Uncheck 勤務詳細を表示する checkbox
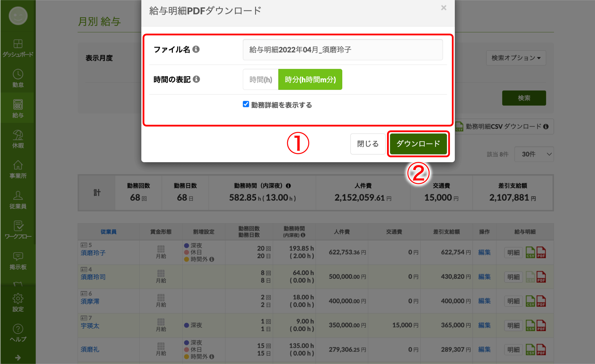595x364 pixels. [246, 104]
